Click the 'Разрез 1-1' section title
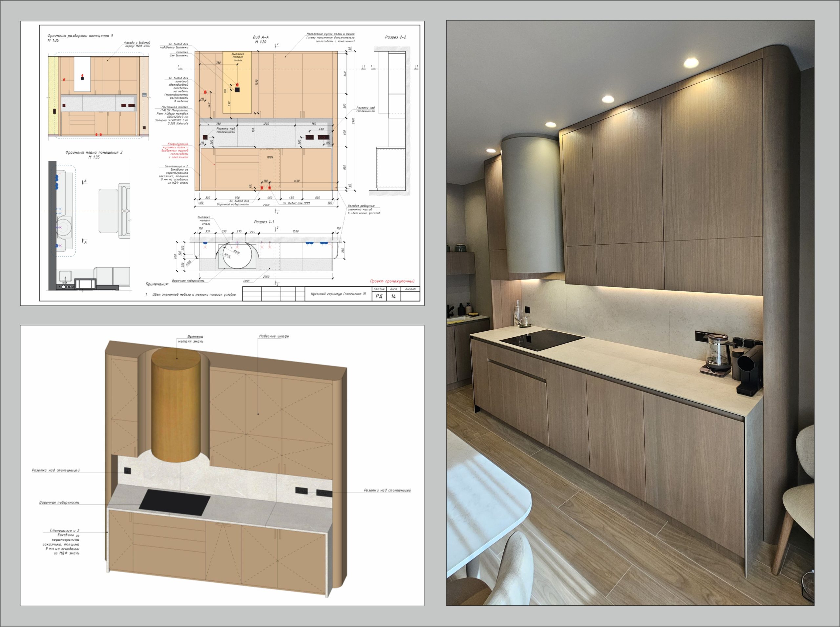The width and height of the screenshot is (840, 627). (264, 222)
